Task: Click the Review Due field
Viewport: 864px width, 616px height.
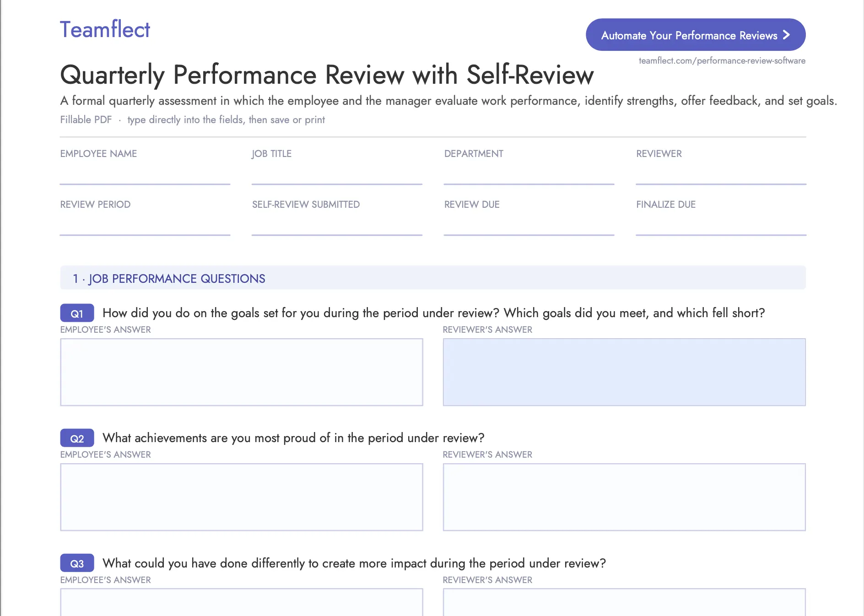Action: pyautogui.click(x=529, y=225)
